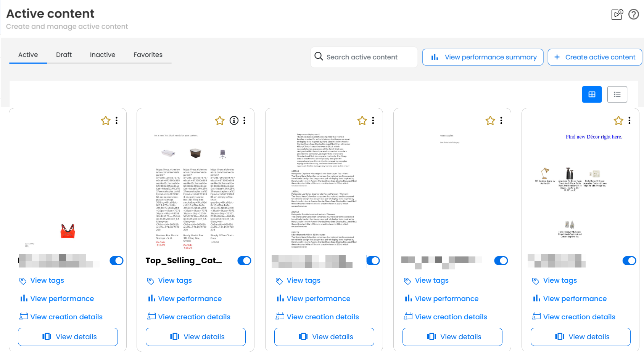The width and height of the screenshot is (644, 354).
Task: Click Create active content button
Action: pyautogui.click(x=595, y=57)
